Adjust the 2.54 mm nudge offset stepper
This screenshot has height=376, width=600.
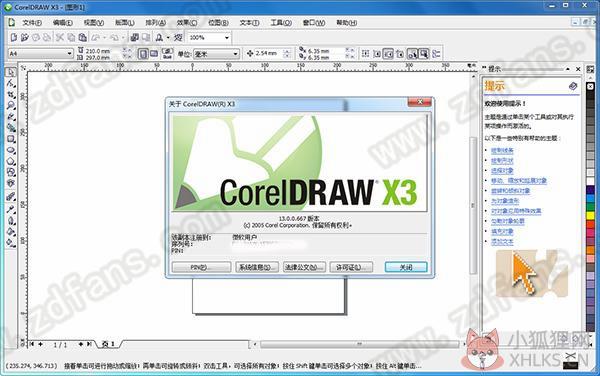pyautogui.click(x=287, y=54)
